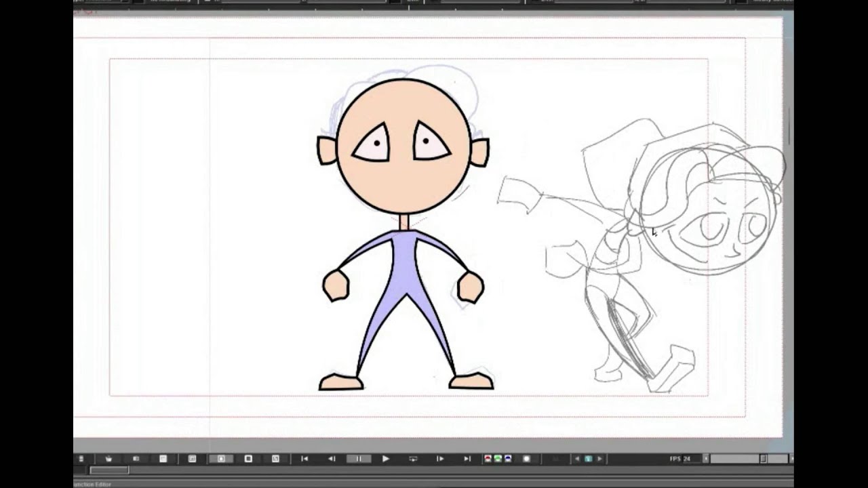Jump to the first frame
Viewport: 868px width, 488px height.
coord(304,459)
